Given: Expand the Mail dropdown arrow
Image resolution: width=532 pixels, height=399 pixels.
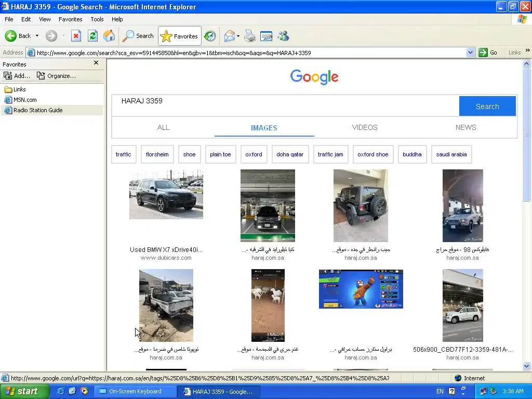Looking at the screenshot, I should [x=238, y=36].
